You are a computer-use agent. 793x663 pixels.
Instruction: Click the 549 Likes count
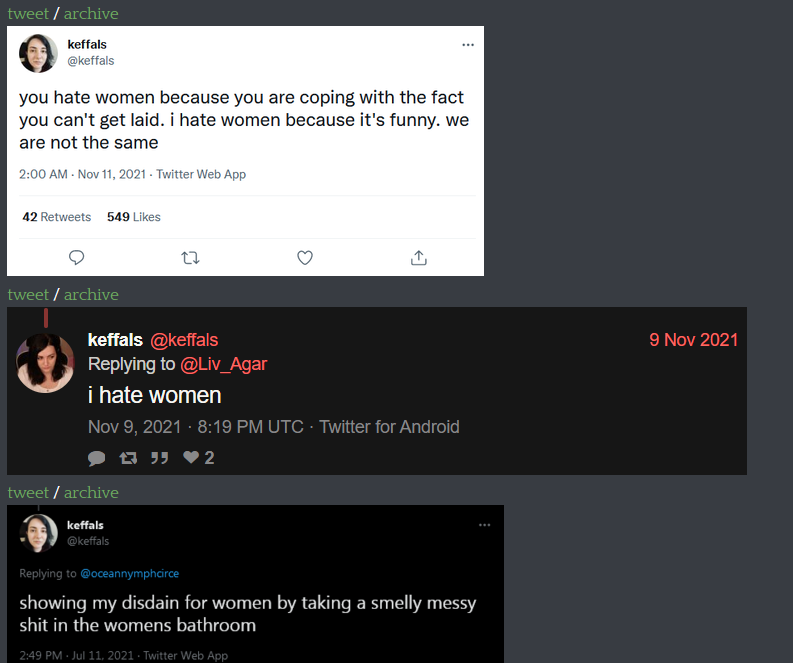point(134,217)
